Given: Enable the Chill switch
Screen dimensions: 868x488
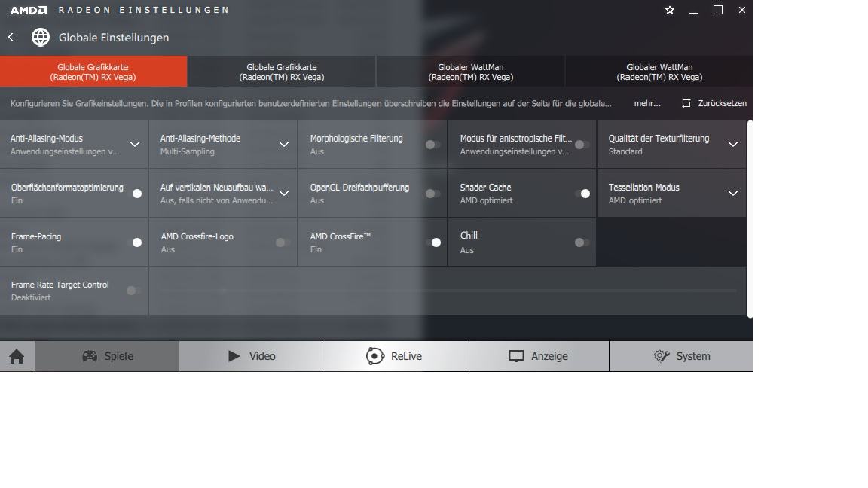Looking at the screenshot, I should [582, 242].
